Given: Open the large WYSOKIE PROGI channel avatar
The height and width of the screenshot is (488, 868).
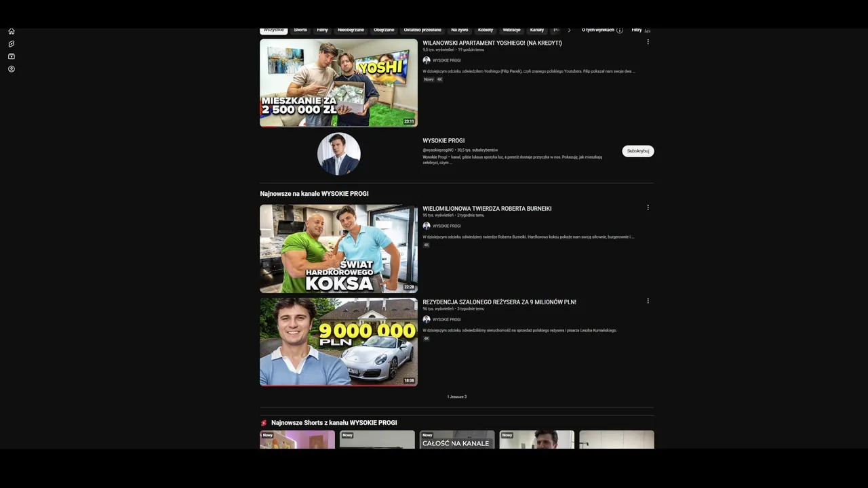Looking at the screenshot, I should coord(339,154).
